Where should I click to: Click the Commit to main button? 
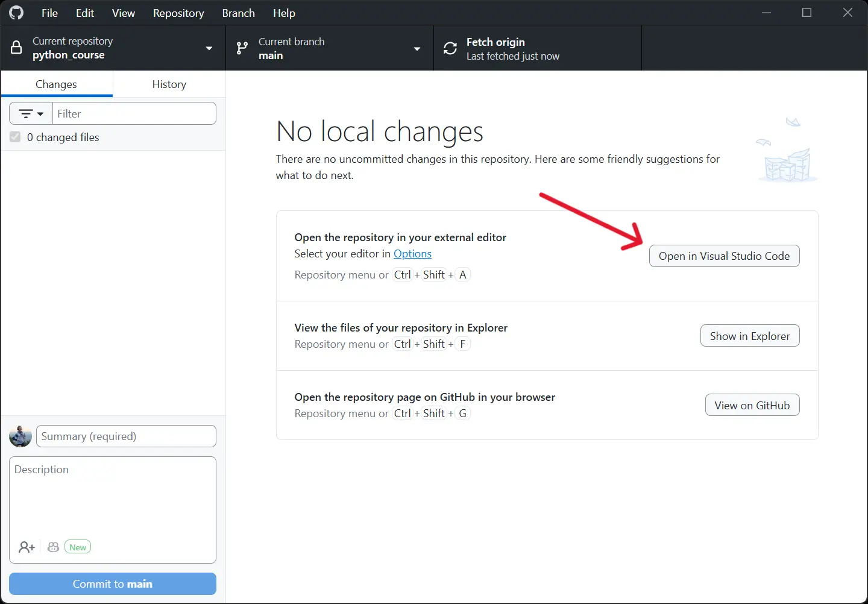[113, 584]
